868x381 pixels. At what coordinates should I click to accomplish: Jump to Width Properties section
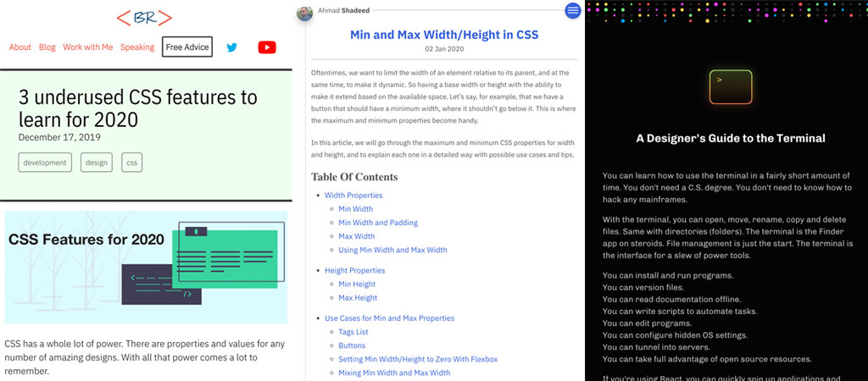(x=353, y=196)
